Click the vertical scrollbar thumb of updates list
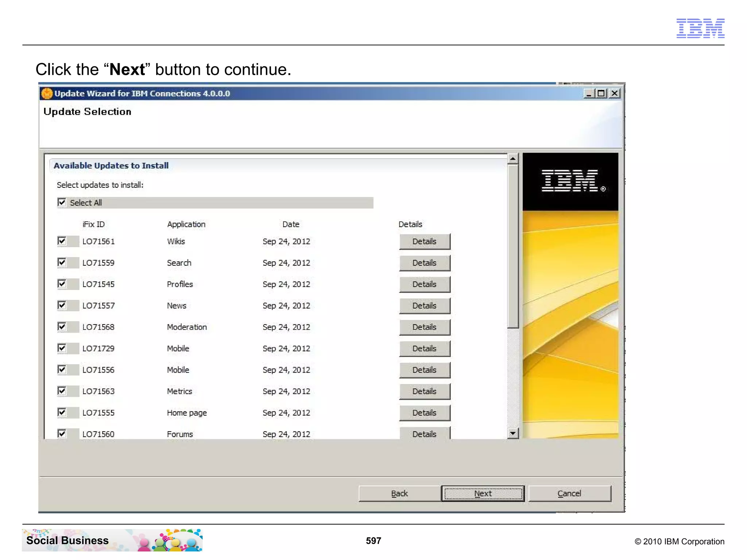The height and width of the screenshot is (560, 747). click(513, 246)
